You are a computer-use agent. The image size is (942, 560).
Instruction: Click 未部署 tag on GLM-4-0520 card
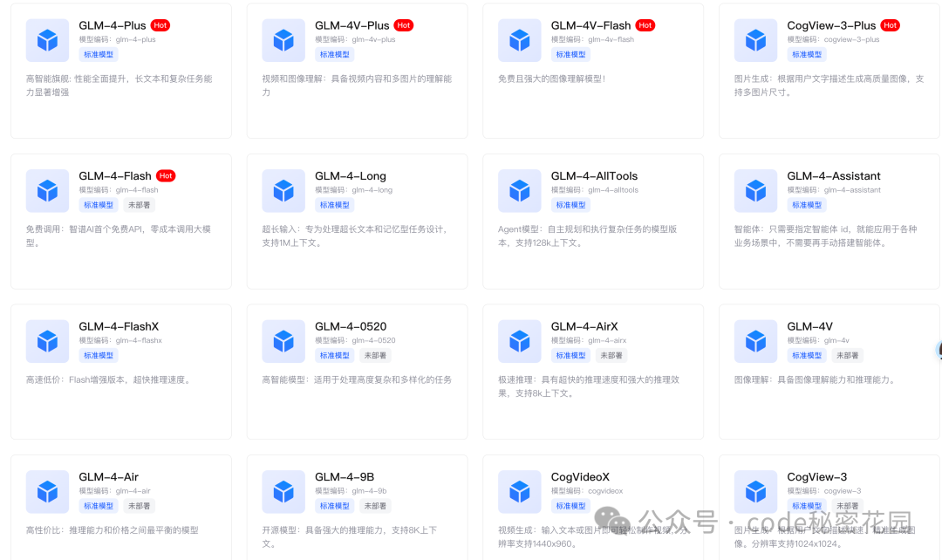(375, 356)
